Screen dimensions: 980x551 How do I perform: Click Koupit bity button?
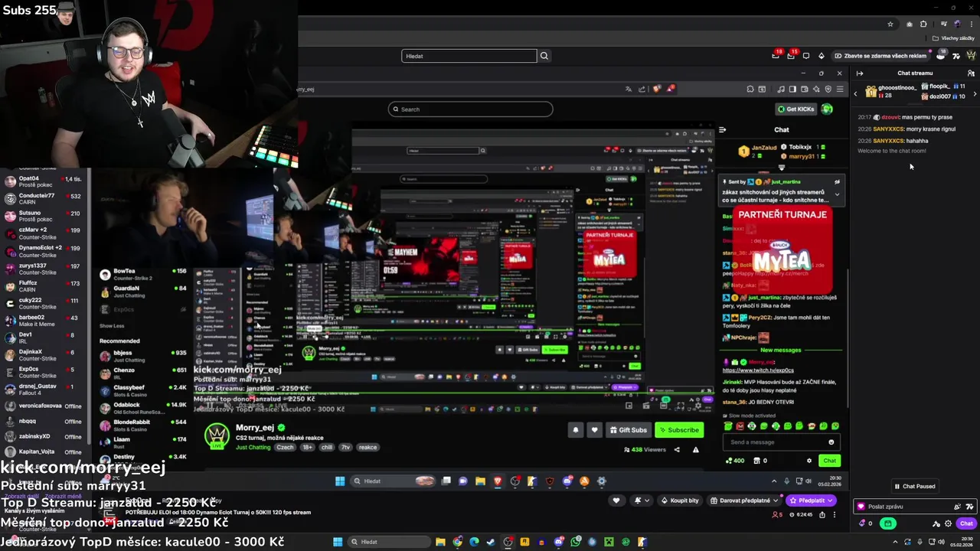[680, 500]
